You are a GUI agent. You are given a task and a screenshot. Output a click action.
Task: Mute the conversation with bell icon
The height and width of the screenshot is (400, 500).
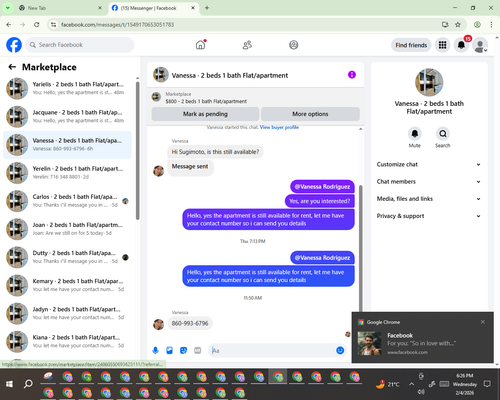tap(414, 134)
